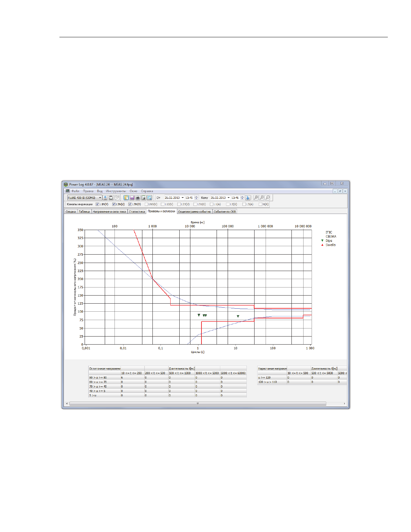Click the start time 13:45 spinner arrows
411x532 pixels.
tap(196, 198)
